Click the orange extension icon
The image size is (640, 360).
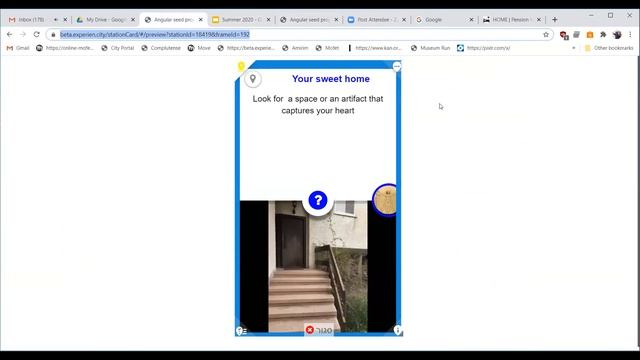[590, 35]
